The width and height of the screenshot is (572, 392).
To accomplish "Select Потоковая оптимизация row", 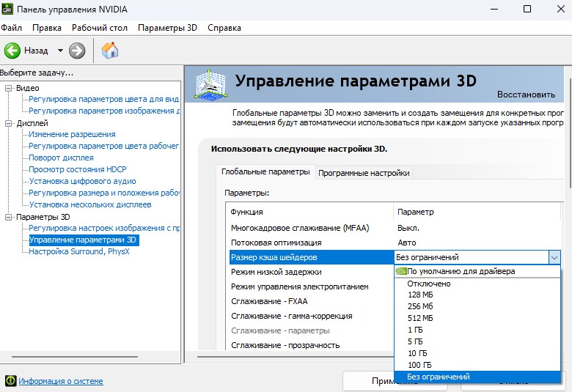I will tap(395, 243).
